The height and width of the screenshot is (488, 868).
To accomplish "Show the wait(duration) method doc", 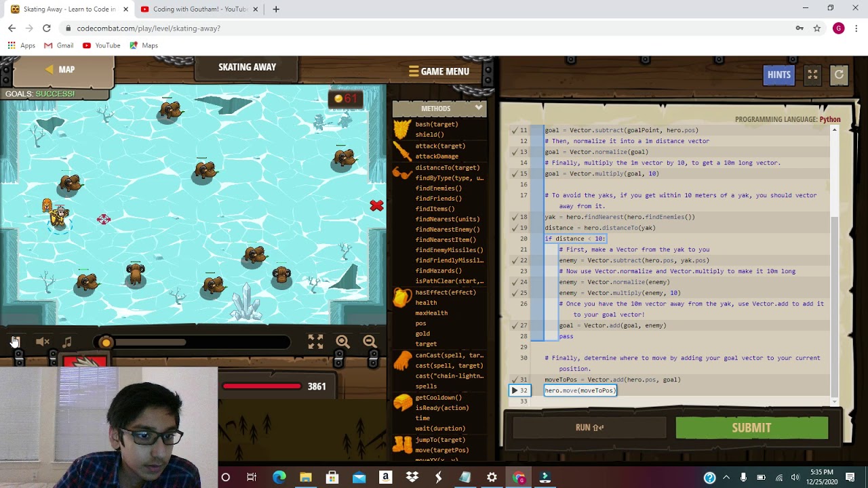I will (x=440, y=428).
